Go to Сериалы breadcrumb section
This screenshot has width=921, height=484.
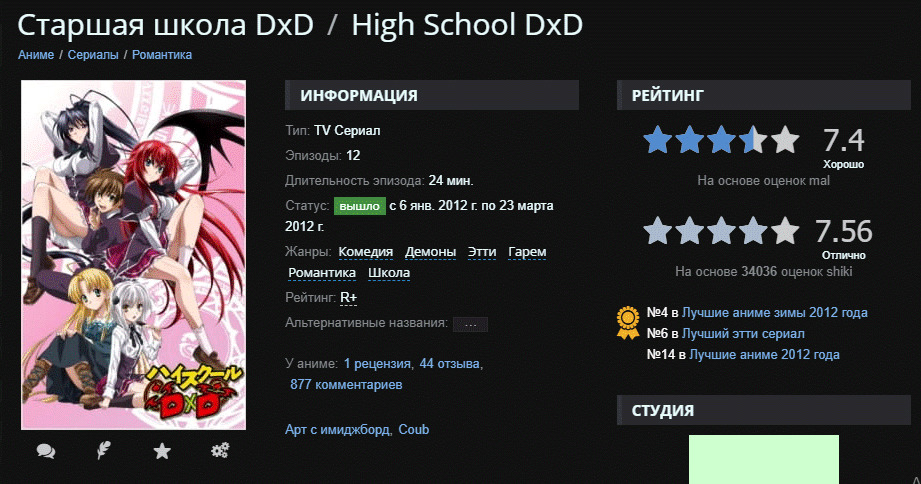point(93,55)
